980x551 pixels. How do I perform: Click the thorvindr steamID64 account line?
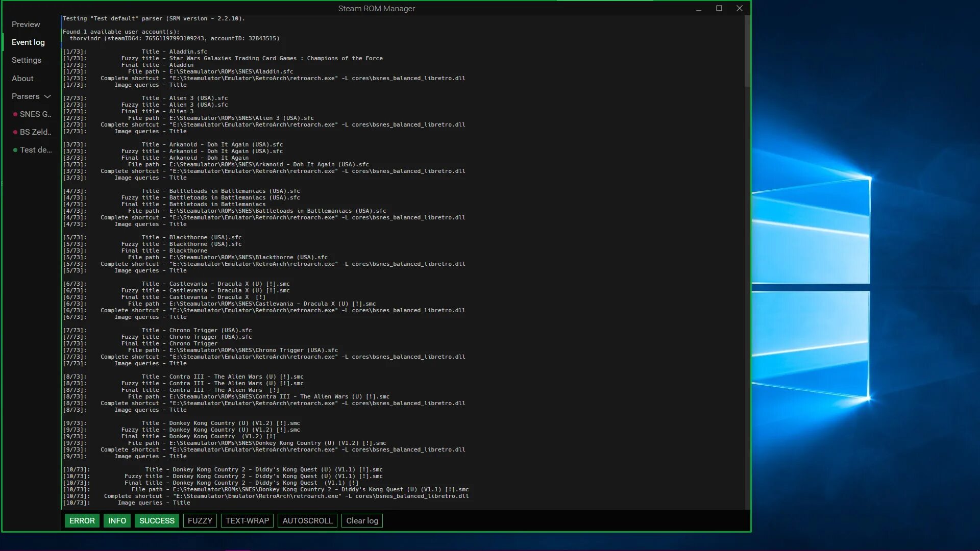(174, 38)
